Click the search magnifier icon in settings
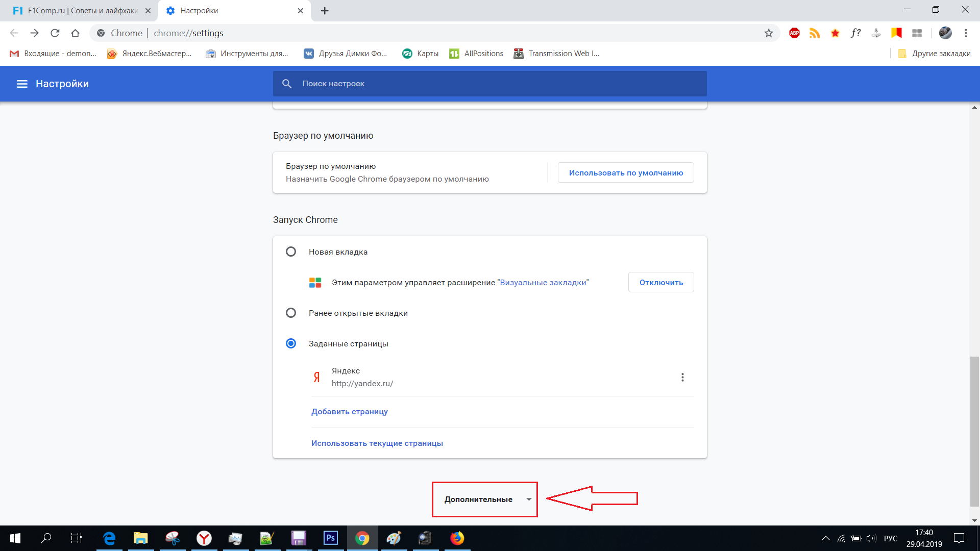The width and height of the screenshot is (980, 551). tap(287, 84)
